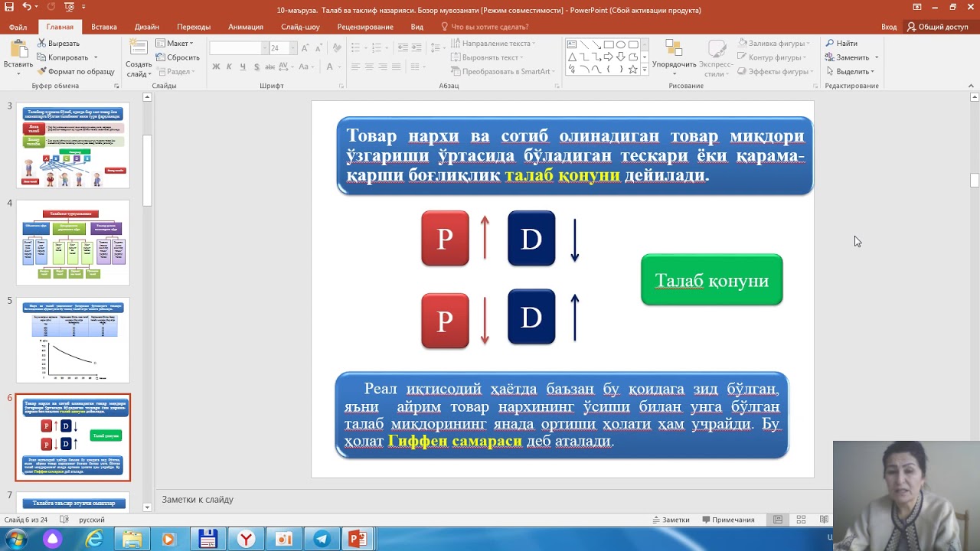Expand the Copy (Копировать) dropdown arrow
Image resolution: width=980 pixels, height=551 pixels.
point(96,57)
